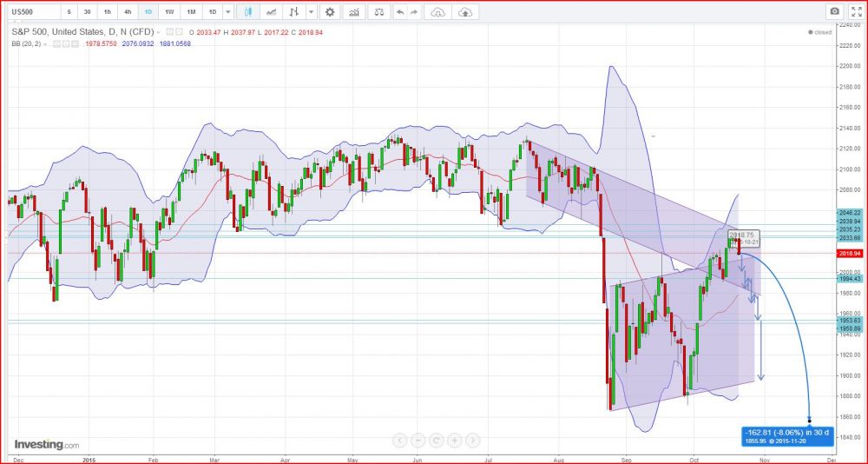Load chart layout from cloud icon
This screenshot has width=868, height=464.
click(437, 11)
